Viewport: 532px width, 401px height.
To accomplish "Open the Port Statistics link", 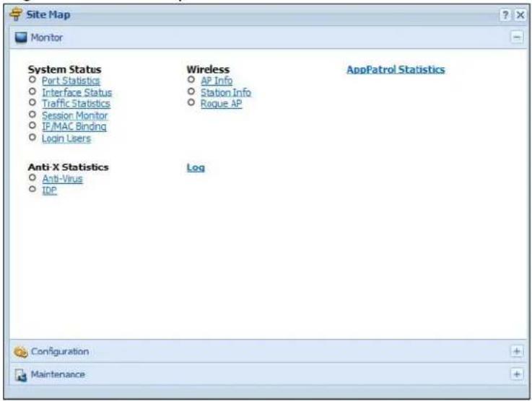I will tap(71, 81).
